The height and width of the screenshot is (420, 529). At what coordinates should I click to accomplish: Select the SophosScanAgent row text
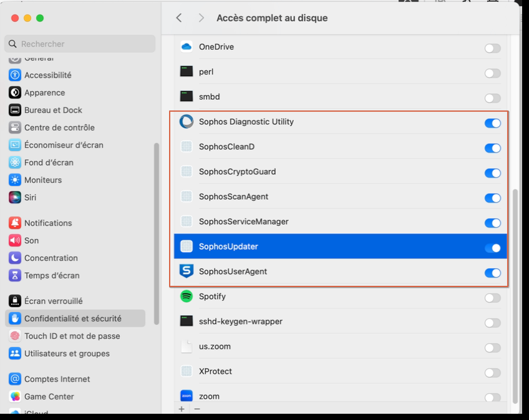[x=233, y=197]
